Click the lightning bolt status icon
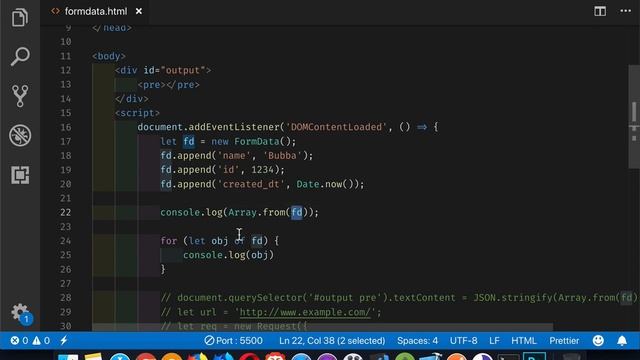The width and height of the screenshot is (640, 360). (x=64, y=340)
